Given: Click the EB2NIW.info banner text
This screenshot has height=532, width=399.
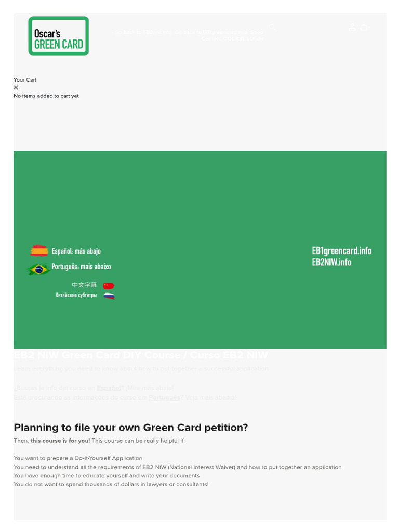Looking at the screenshot, I should (x=331, y=262).
